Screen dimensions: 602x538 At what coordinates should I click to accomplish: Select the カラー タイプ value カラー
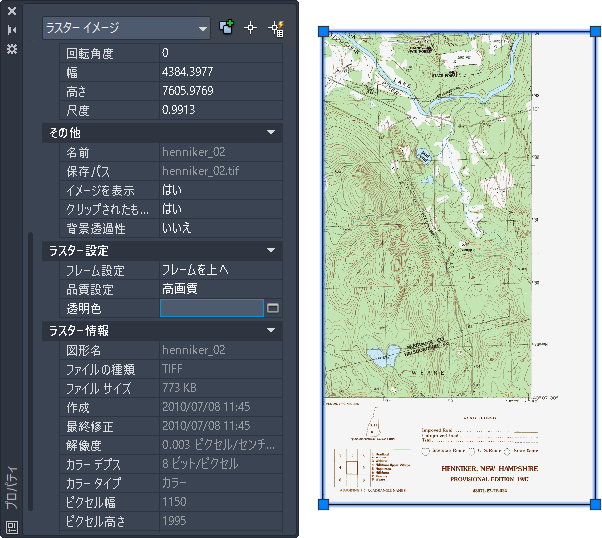(x=221, y=483)
